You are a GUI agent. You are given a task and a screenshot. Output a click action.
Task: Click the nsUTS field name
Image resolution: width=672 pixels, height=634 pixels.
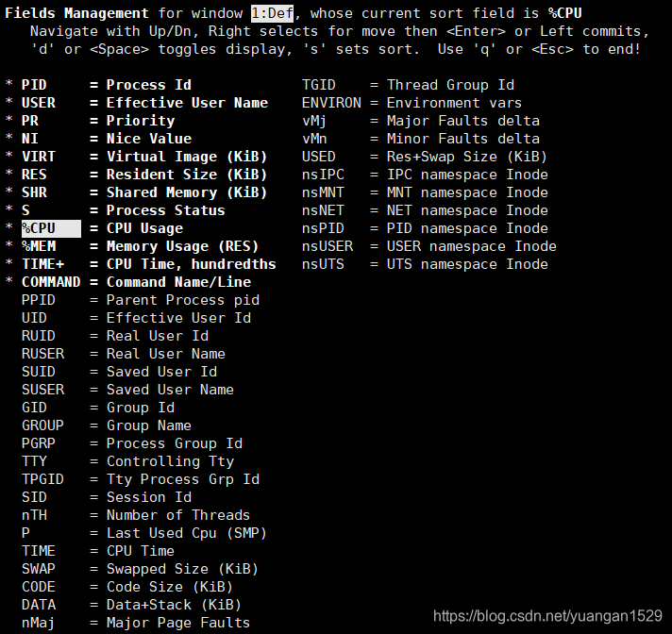click(323, 264)
